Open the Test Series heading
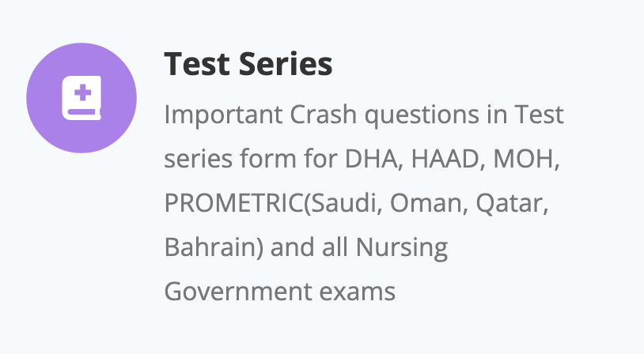Viewport: 644px width, 354px height. (248, 64)
